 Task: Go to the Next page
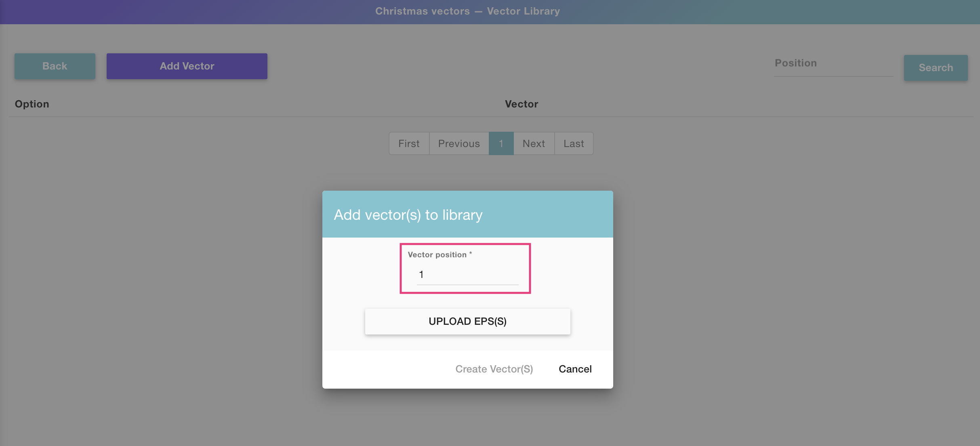(534, 144)
